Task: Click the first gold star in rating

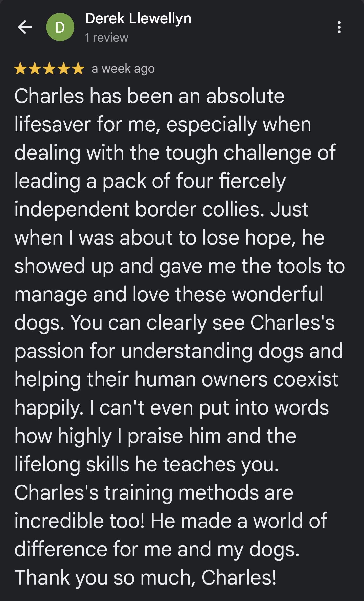Action: [20, 69]
